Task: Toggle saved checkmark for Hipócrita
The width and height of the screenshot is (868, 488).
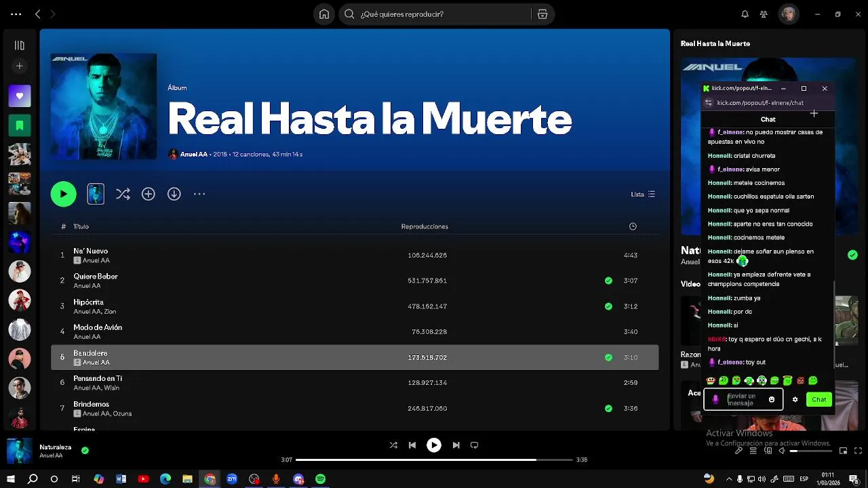Action: [608, 306]
